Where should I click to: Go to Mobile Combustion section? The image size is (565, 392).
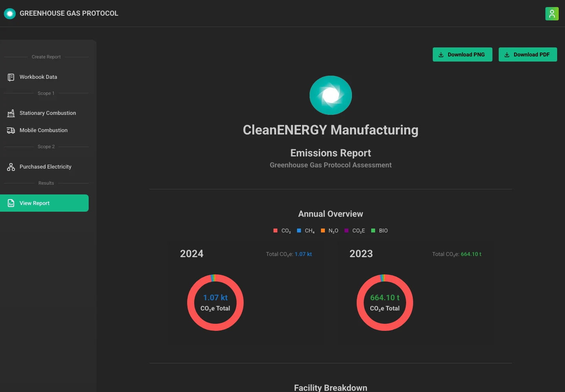click(x=44, y=131)
